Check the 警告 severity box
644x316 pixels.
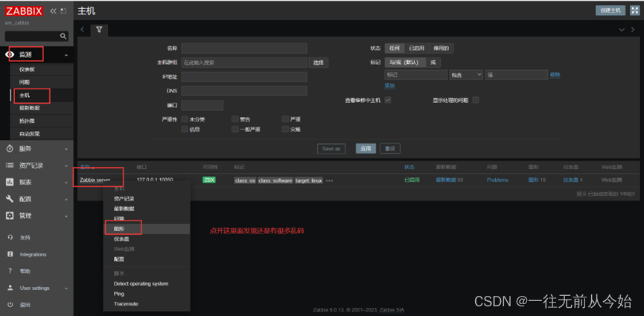pos(235,119)
